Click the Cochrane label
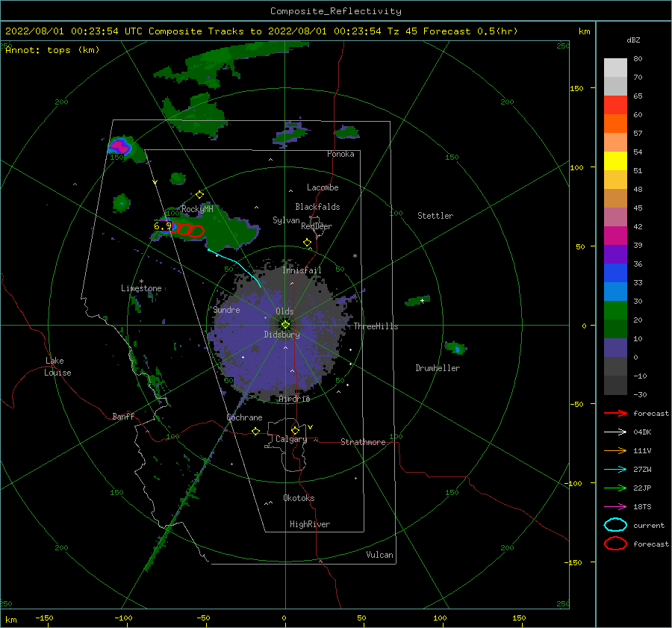Image resolution: width=672 pixels, height=628 pixels. [244, 417]
